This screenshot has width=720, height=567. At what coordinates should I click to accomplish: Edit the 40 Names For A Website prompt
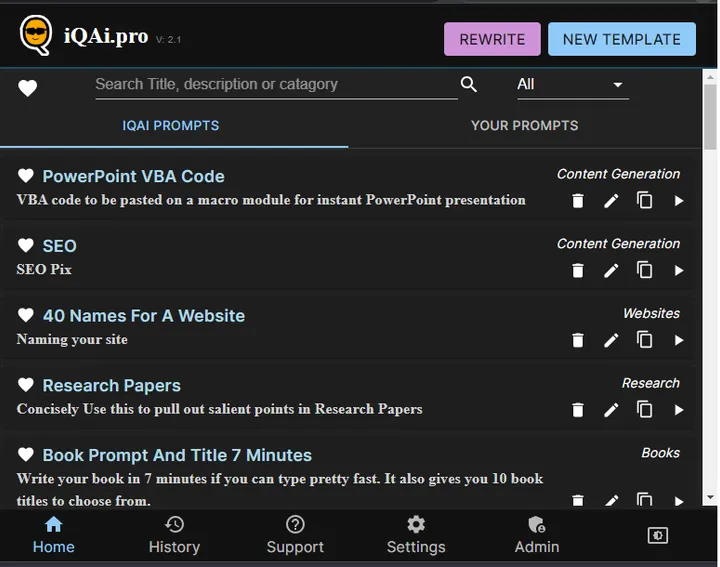(611, 341)
